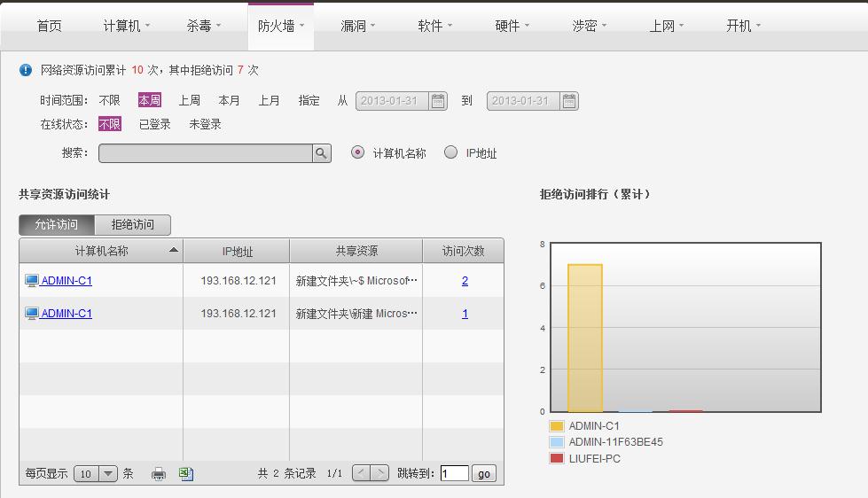Click the LIUFEI-PC legend label
This screenshot has height=498, width=868.
coord(595,459)
